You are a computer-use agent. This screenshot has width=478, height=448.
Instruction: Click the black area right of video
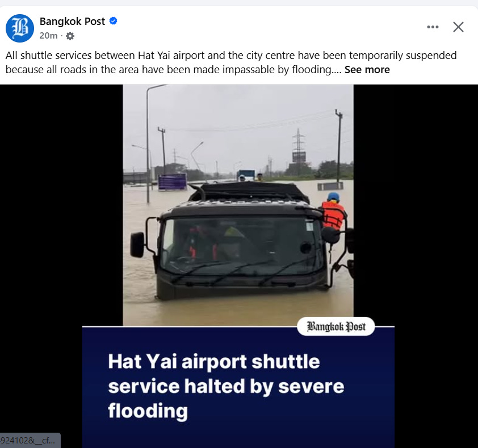coord(416,205)
